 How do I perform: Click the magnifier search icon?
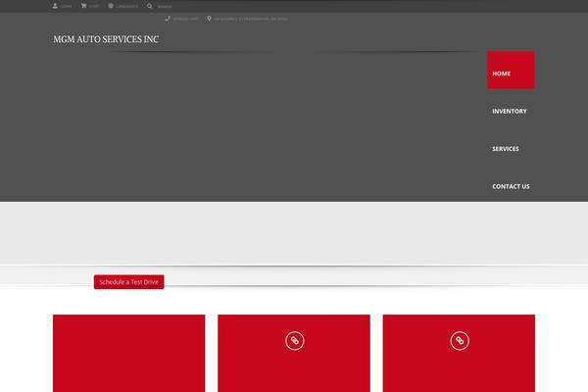[150, 6]
